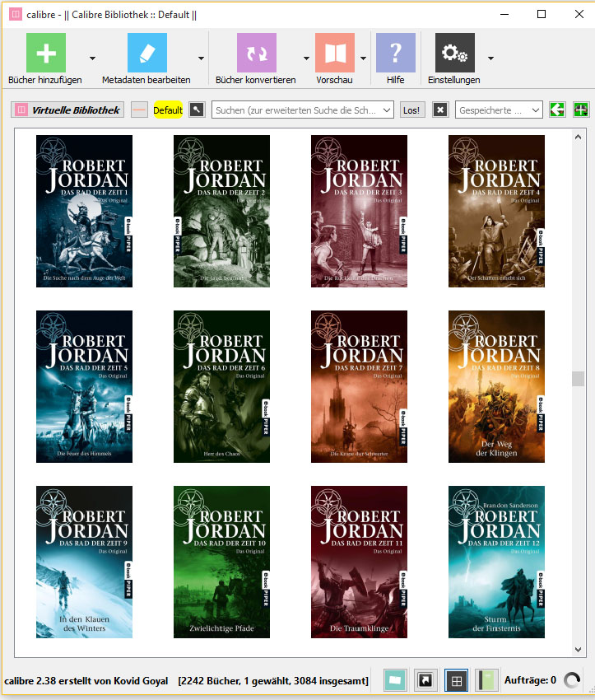This screenshot has height=700, width=595.
Task: Click the green arrow saved search icon
Action: [557, 110]
